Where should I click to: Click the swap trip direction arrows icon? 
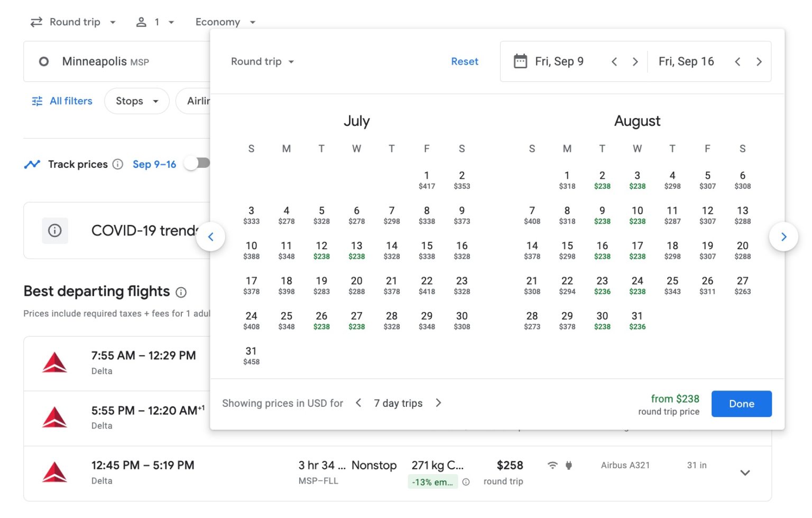pyautogui.click(x=35, y=22)
